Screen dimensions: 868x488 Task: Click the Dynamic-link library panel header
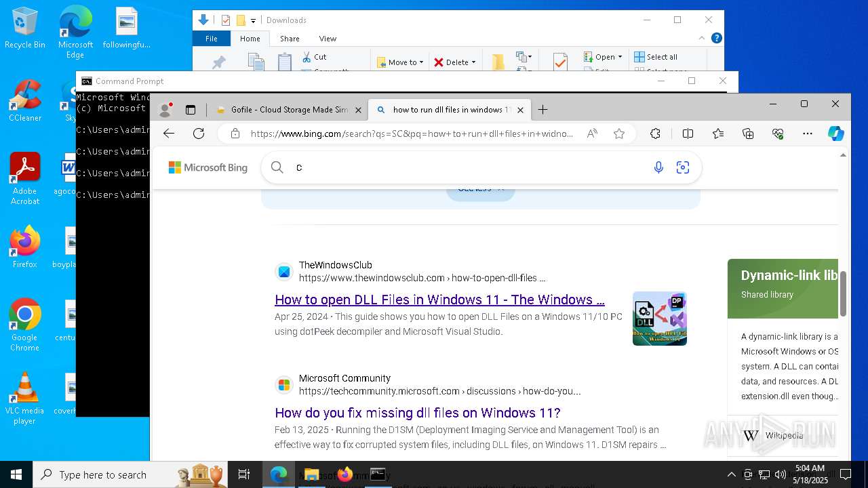783,288
